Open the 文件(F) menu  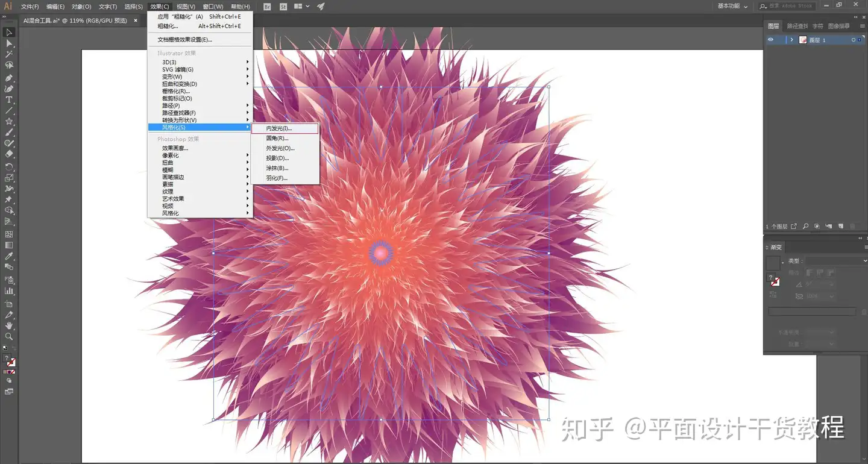30,7
